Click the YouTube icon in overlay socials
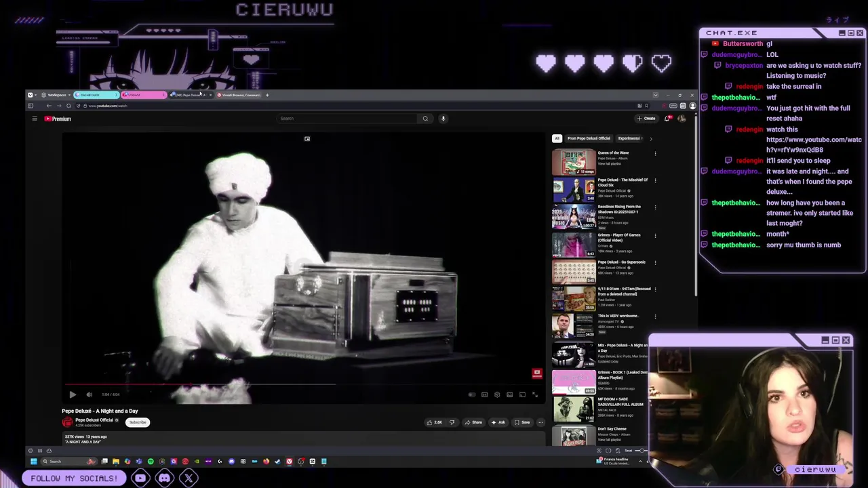Screen dimensions: 868x488 pos(140,479)
